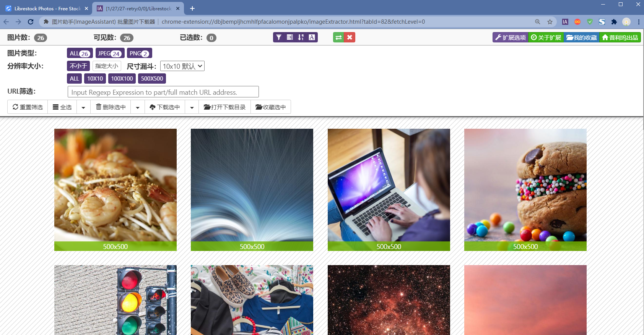Screen dimensions: 644x335
Task: Reload the page
Action: pos(31,22)
